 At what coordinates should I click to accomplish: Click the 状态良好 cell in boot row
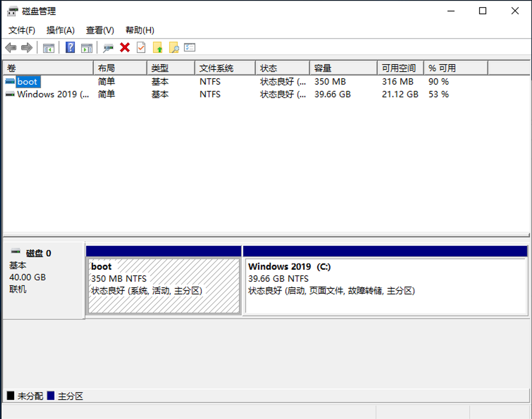point(283,82)
